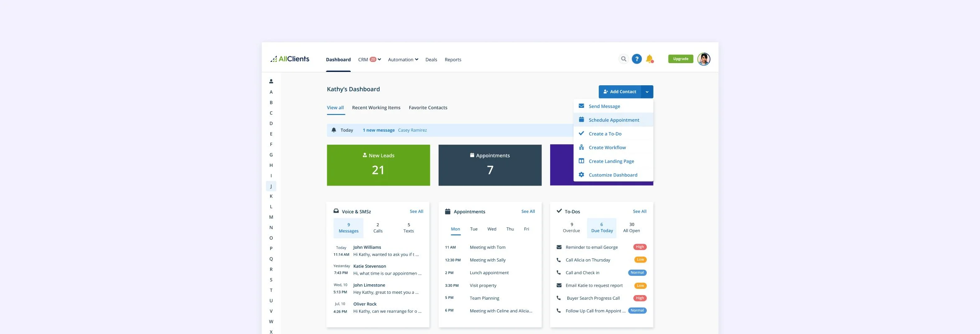Select the 30 All Open filter
Screen dimensions: 980x334
coord(631,228)
